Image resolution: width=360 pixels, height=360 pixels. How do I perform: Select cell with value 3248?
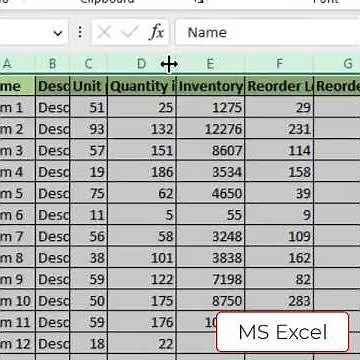pos(210,236)
